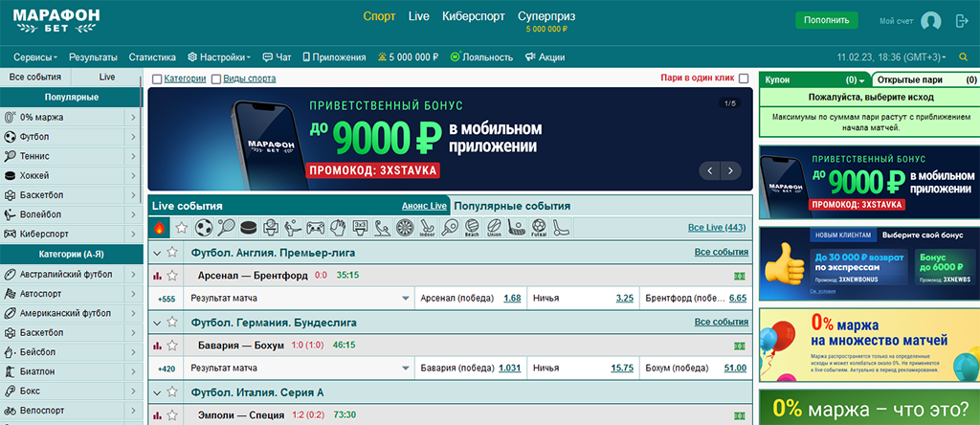The height and width of the screenshot is (425, 980).
Task: Click the logout icon in the top right
Action: pyautogui.click(x=962, y=21)
